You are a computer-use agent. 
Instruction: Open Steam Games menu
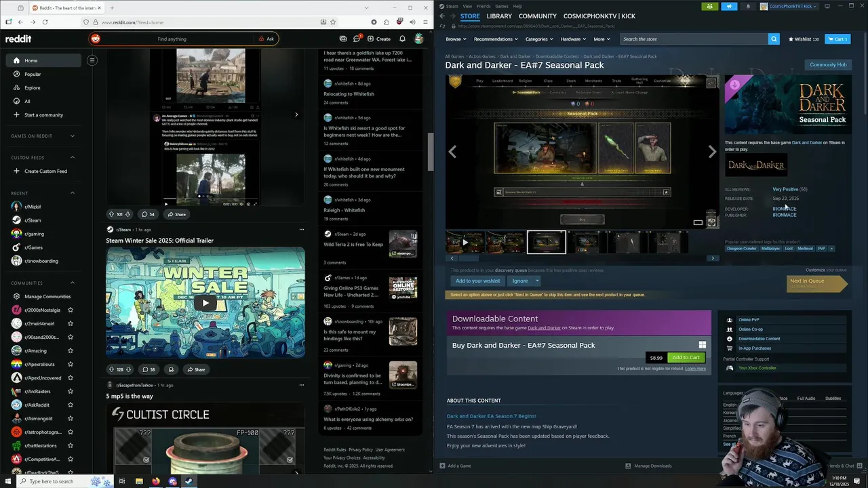click(x=502, y=6)
